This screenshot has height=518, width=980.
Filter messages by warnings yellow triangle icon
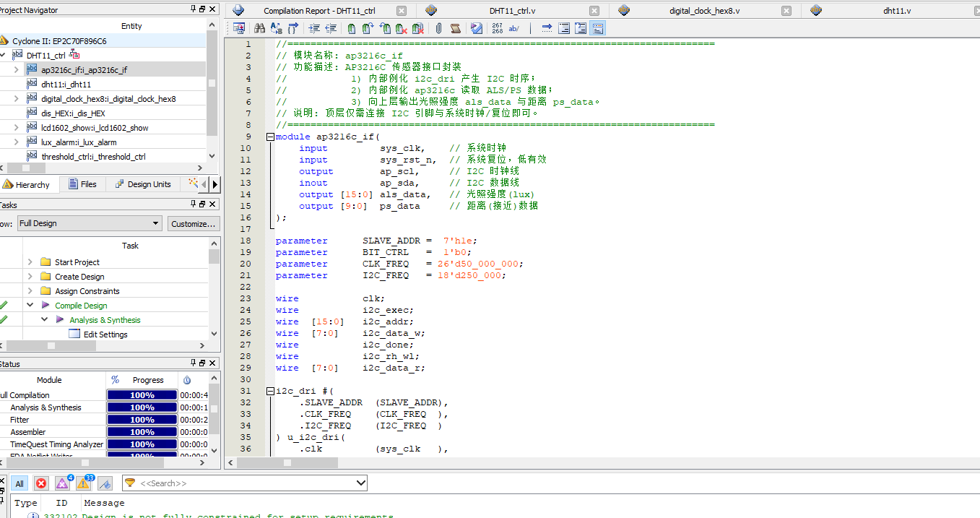[84, 484]
